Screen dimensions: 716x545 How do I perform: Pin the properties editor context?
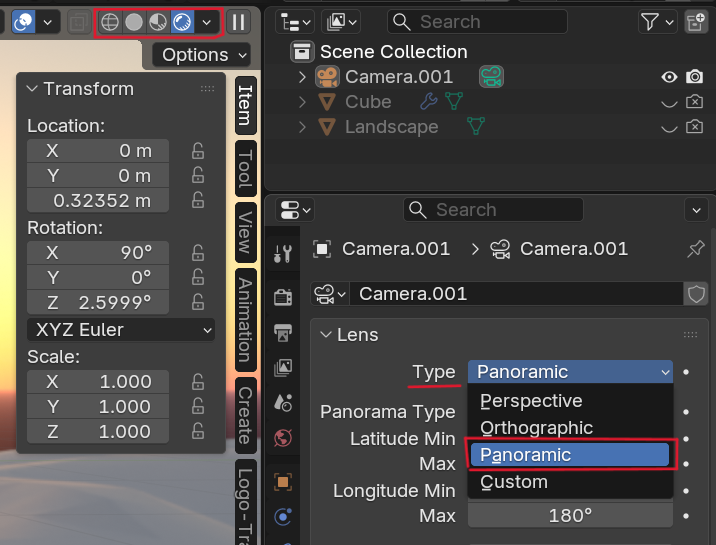click(x=696, y=249)
